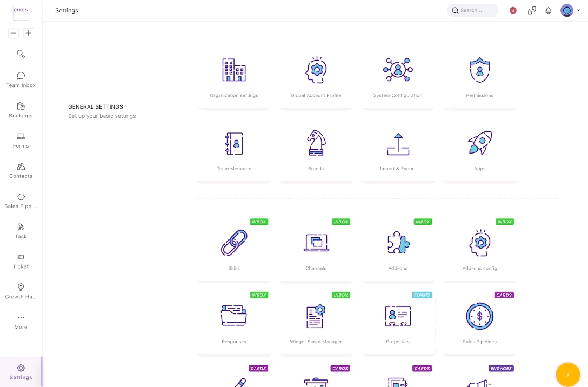Click the 'Set up your basic settings' text
The image size is (588, 387).
point(102,116)
